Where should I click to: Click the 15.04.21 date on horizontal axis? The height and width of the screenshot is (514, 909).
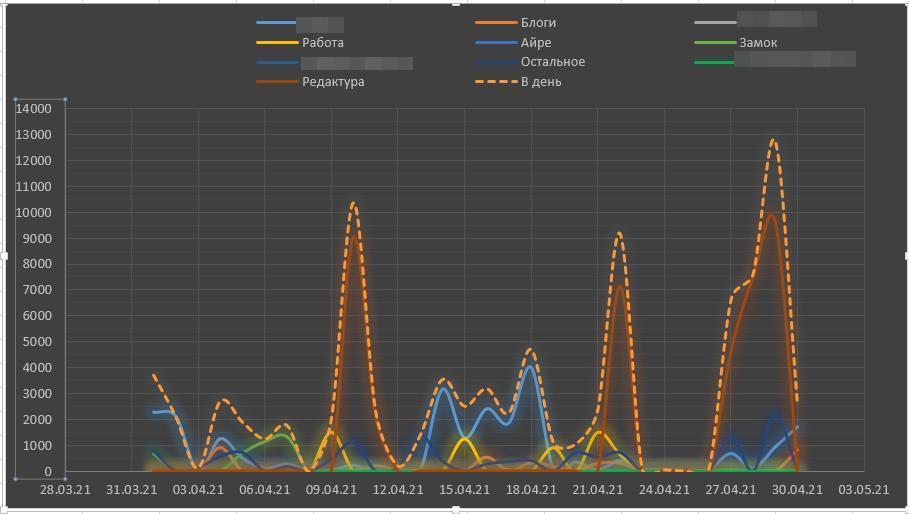(464, 490)
